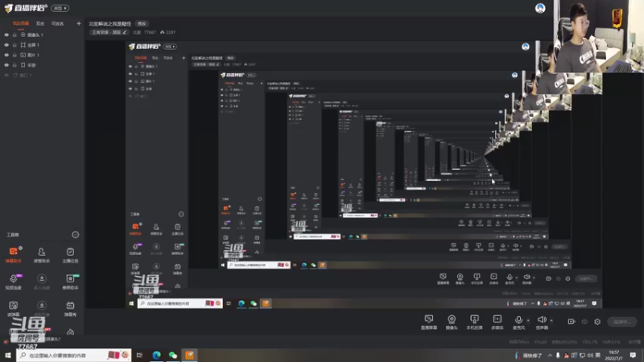Click the FPS:60 status readout

(x=540, y=342)
